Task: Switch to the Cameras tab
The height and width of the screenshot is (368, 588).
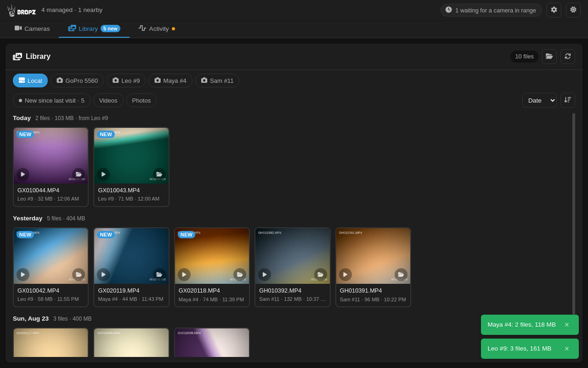Action: (x=32, y=29)
